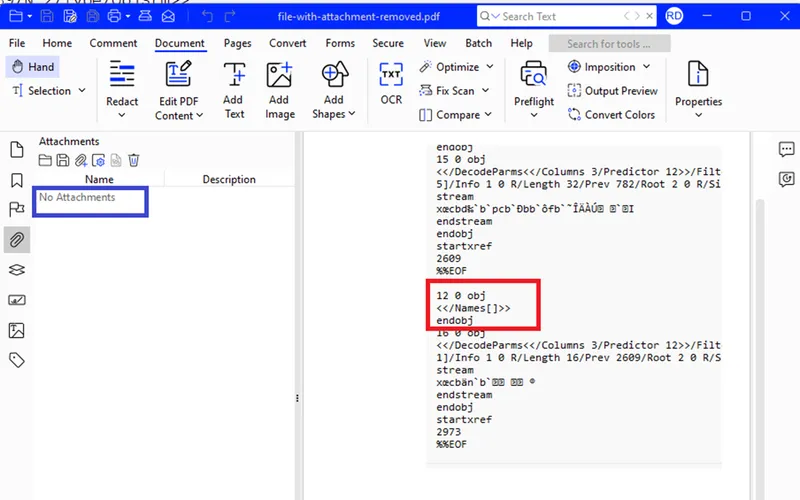Screen dimensions: 800x500
Task: Click the grayed Save icon in title bar
Action: coord(47,16)
